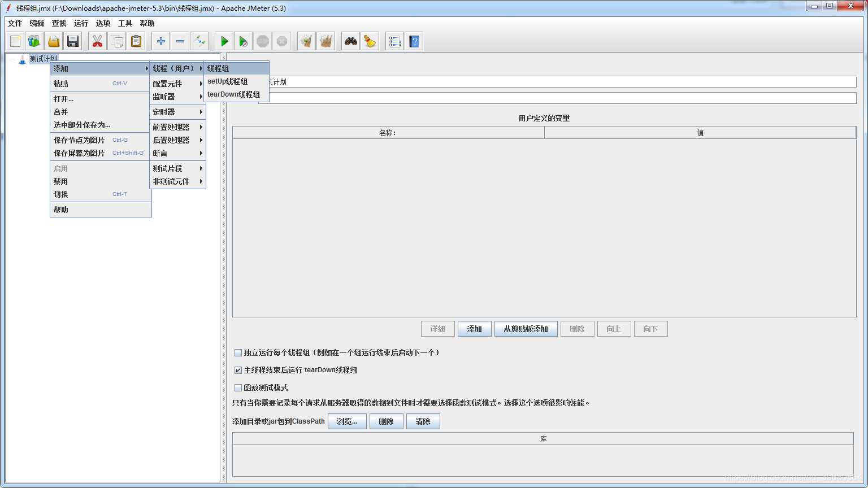This screenshot has height=488, width=868.
Task: Select 线程组 from the submenu
Action: tap(236, 68)
